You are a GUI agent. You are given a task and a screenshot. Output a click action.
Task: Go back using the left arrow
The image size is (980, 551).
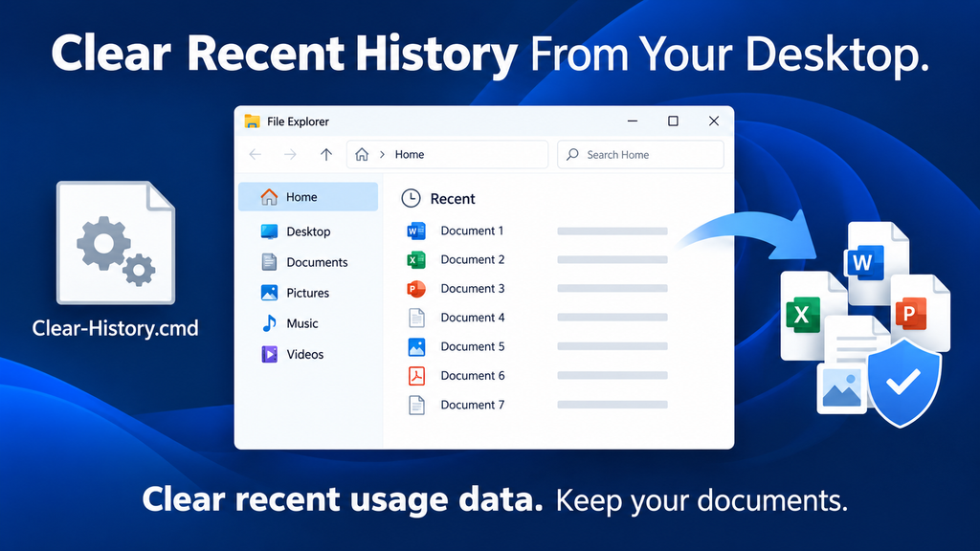[255, 154]
